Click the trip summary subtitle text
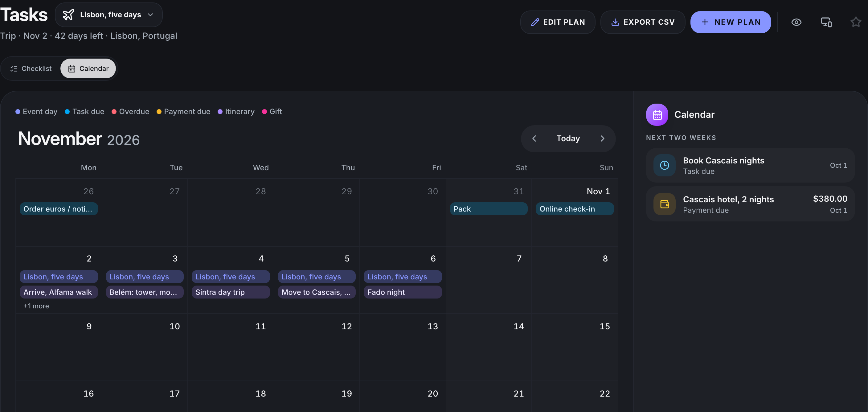This screenshot has width=868, height=412. tap(89, 36)
